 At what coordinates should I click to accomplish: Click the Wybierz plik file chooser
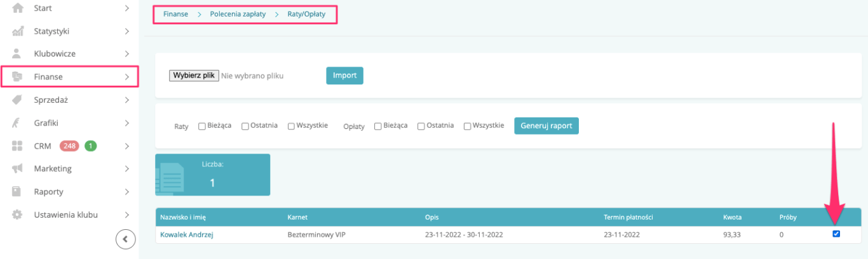pyautogui.click(x=194, y=76)
